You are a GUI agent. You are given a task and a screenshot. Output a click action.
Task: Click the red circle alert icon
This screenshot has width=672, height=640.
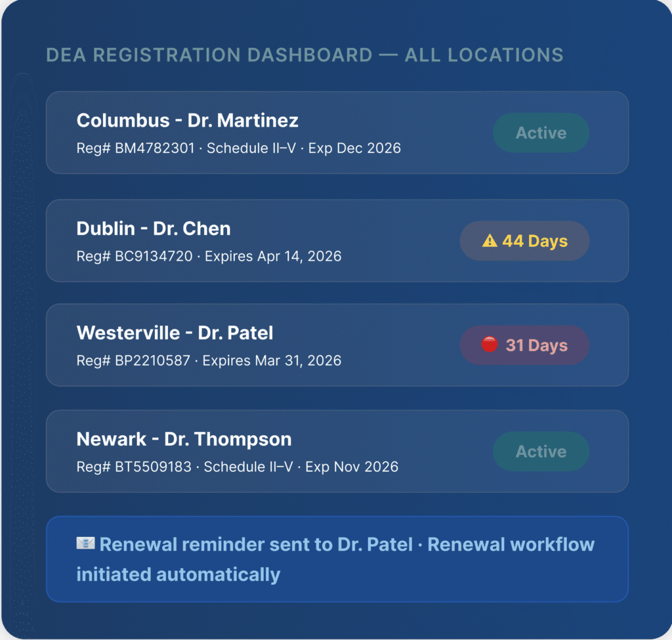pos(490,345)
